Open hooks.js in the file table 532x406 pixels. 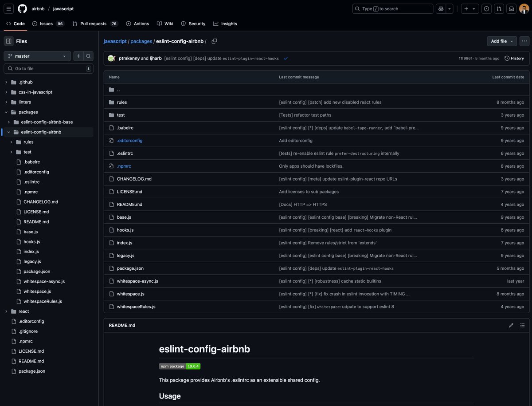pyautogui.click(x=125, y=230)
